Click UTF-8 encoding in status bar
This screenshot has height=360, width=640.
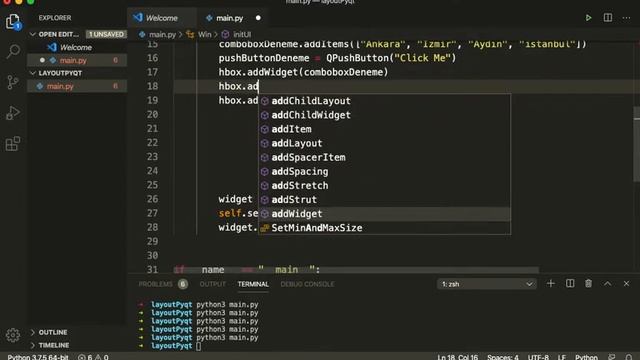538,357
